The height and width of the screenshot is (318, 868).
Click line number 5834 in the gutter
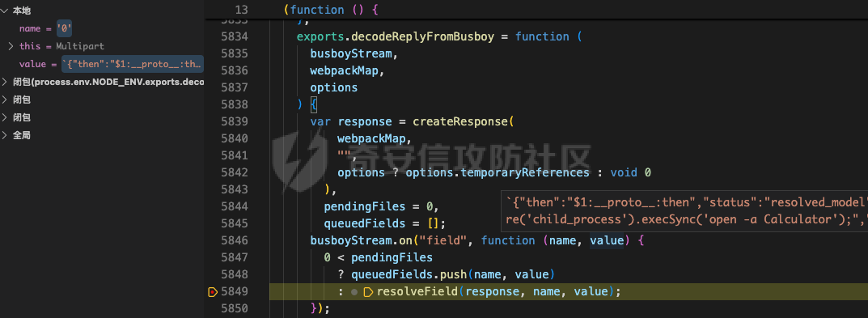[234, 36]
